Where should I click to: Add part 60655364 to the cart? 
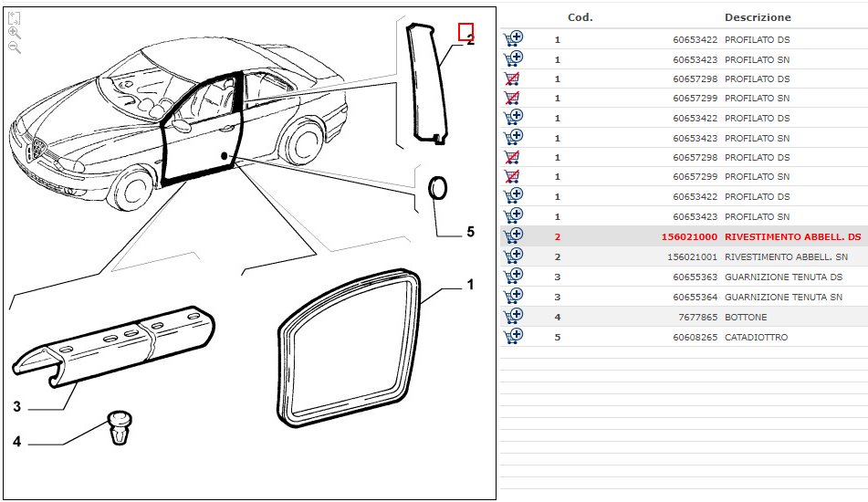pyautogui.click(x=513, y=297)
